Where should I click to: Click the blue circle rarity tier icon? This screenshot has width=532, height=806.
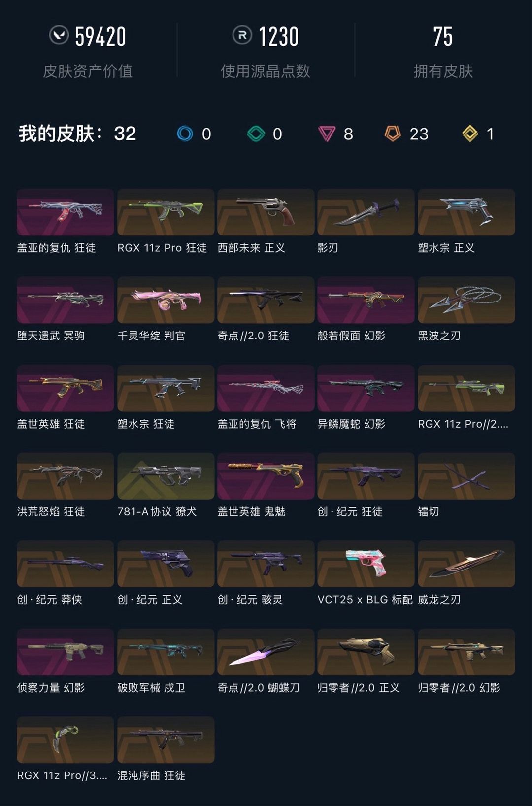[x=185, y=134]
